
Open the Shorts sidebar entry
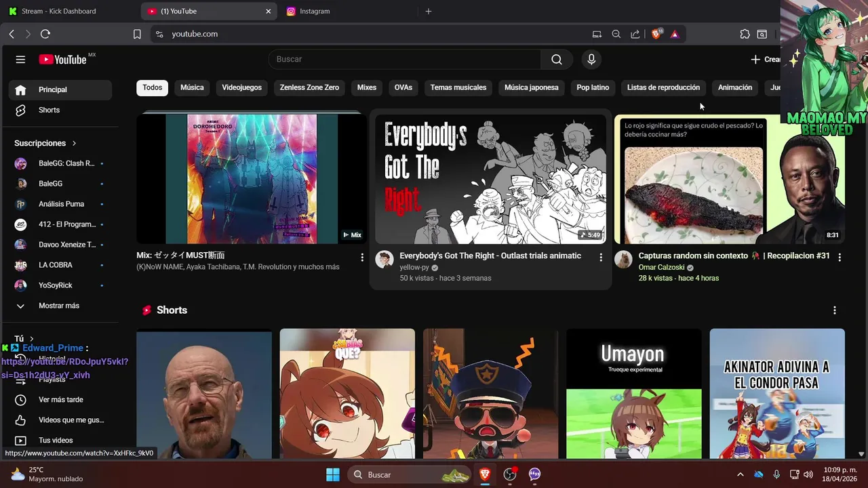[x=60, y=110]
